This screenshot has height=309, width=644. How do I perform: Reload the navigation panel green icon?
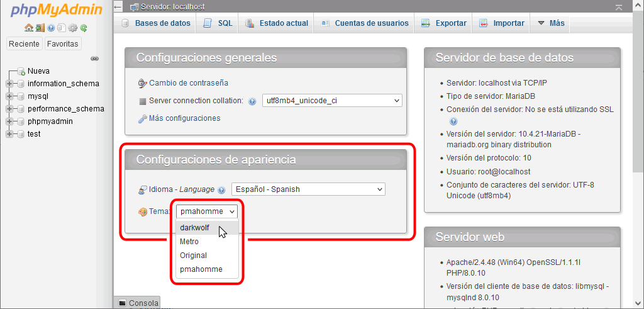pyautogui.click(x=84, y=28)
